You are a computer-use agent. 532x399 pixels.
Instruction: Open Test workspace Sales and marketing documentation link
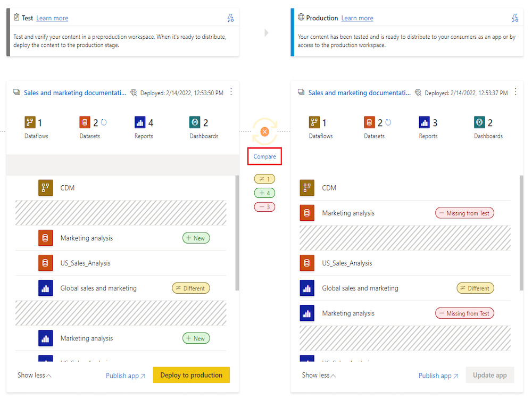pos(75,93)
